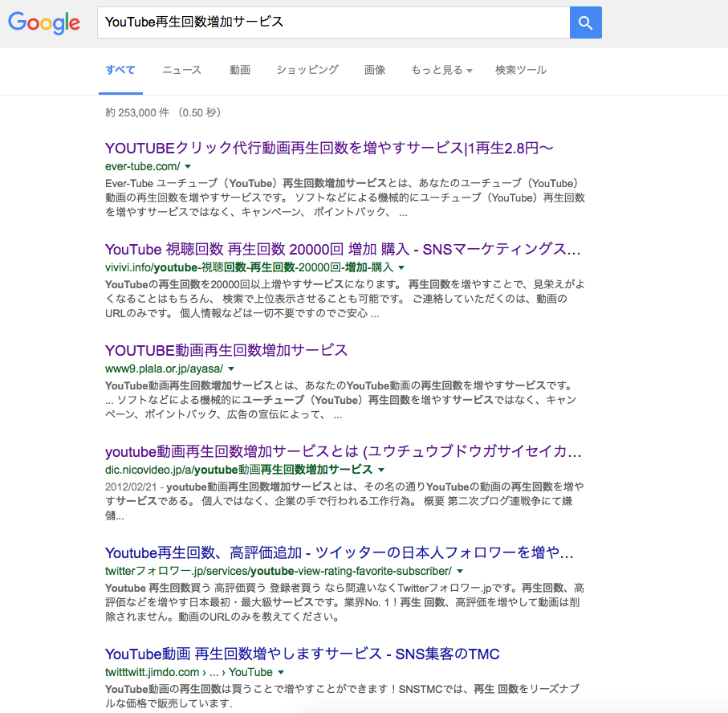
Task: Expand dropdown arrow next to twitttwitt.jimdo.com URL
Action: click(281, 672)
